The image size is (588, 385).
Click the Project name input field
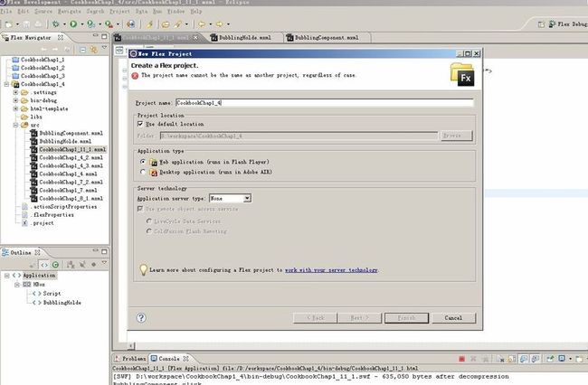[325, 103]
